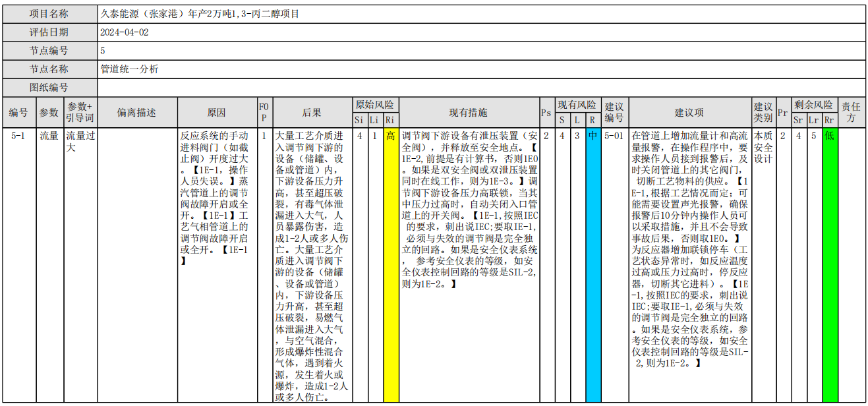Click the consequence text starting 大量工艺介质进入
Viewport: 868px width, 406px height.
pyautogui.click(x=312, y=265)
